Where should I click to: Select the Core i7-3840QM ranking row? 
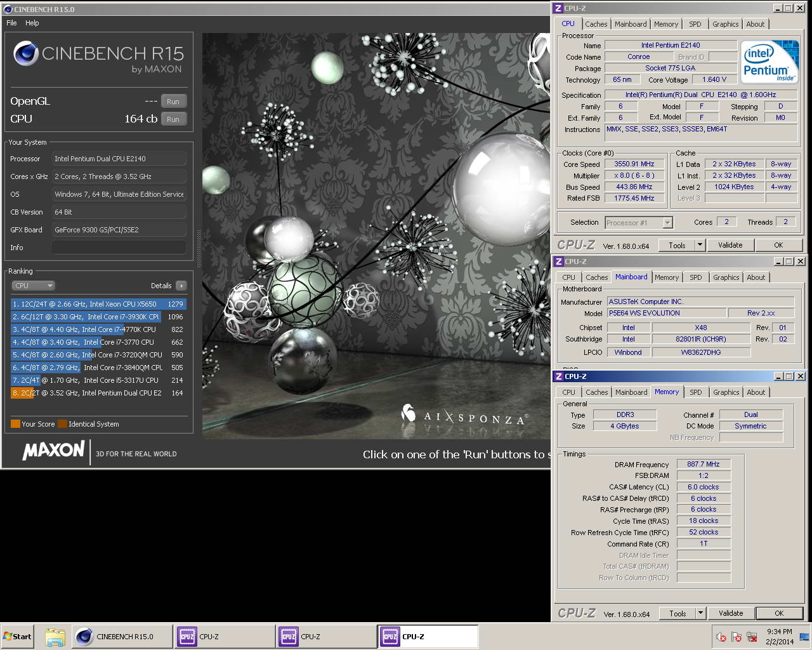point(98,368)
